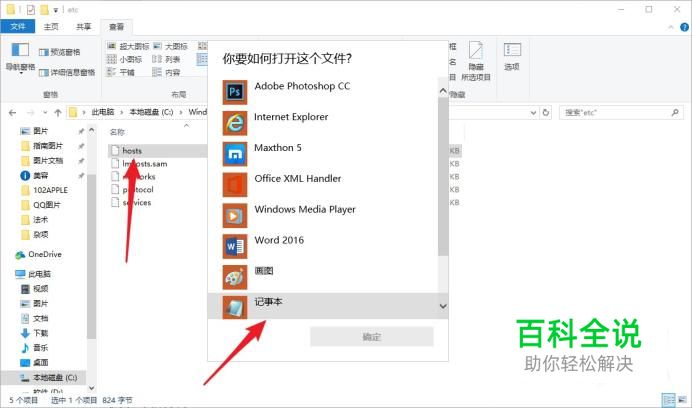Toggle the 预览窗格 preview pane
692x408 pixels.
tap(60, 52)
